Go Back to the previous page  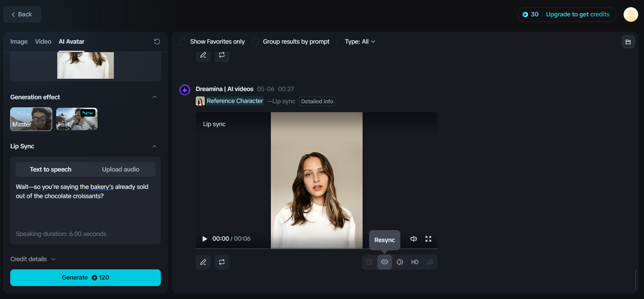(x=22, y=14)
